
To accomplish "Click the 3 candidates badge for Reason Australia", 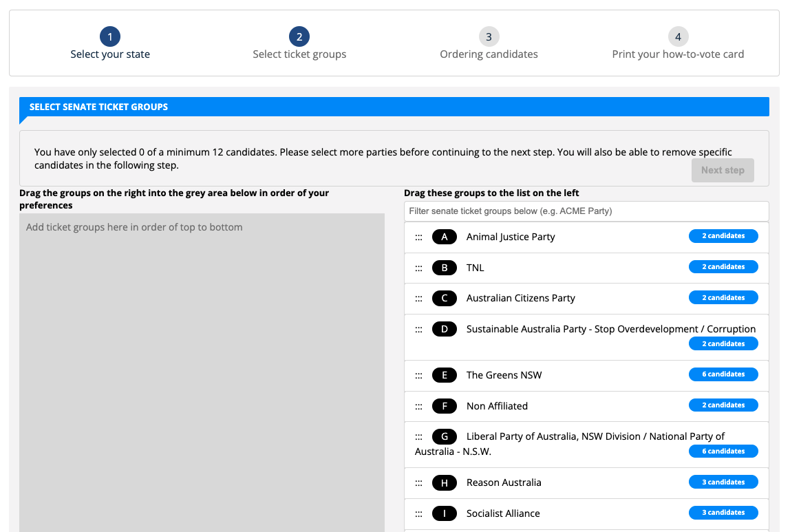I will pyautogui.click(x=723, y=482).
